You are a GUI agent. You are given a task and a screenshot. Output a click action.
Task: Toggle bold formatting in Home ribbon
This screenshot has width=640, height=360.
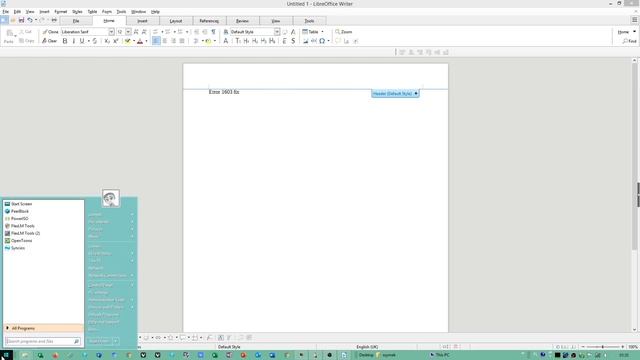tap(64, 41)
